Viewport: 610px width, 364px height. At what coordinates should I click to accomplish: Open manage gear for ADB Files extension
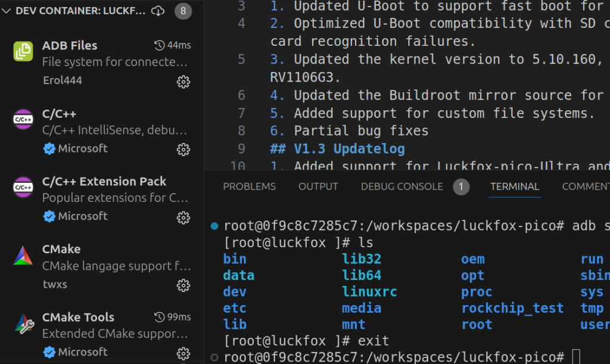click(x=183, y=82)
